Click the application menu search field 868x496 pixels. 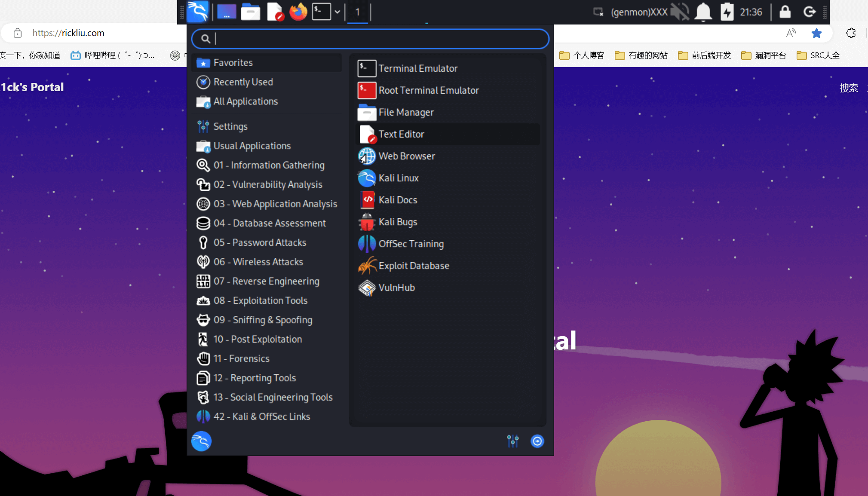click(370, 39)
